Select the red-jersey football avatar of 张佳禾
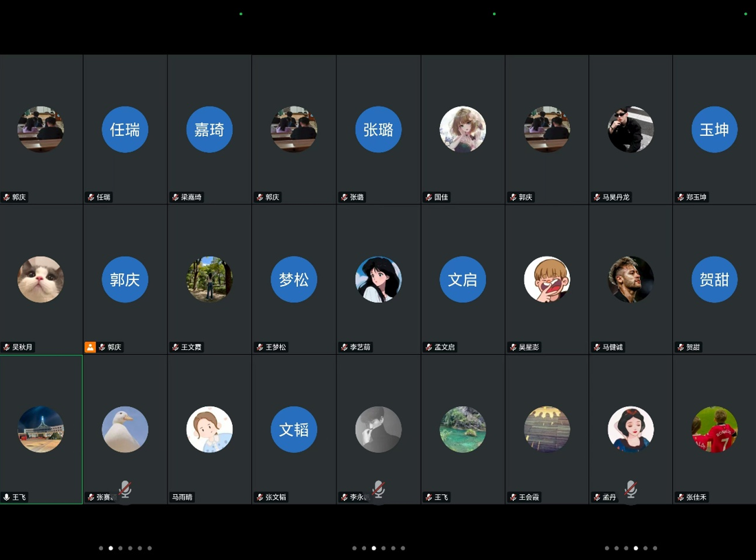This screenshot has width=756, height=560. click(x=714, y=430)
